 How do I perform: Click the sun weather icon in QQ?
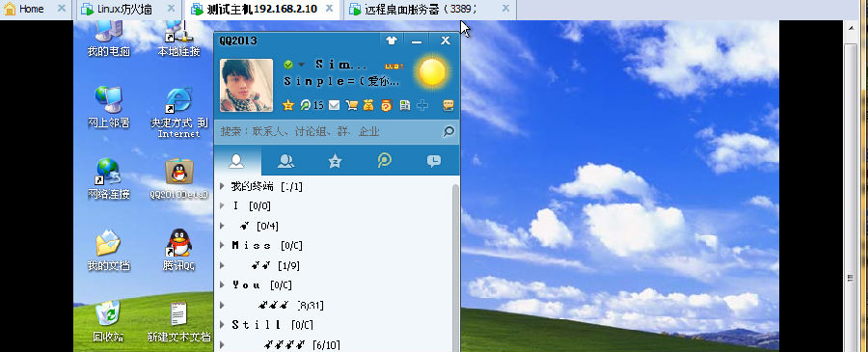pos(432,72)
